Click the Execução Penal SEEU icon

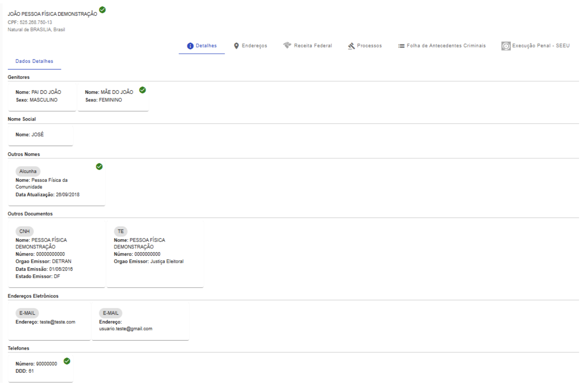pos(506,46)
